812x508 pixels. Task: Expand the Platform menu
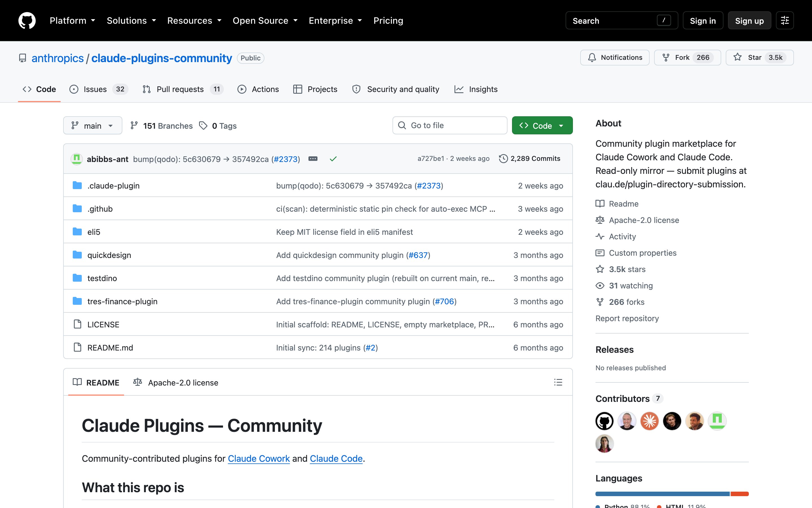(x=72, y=21)
